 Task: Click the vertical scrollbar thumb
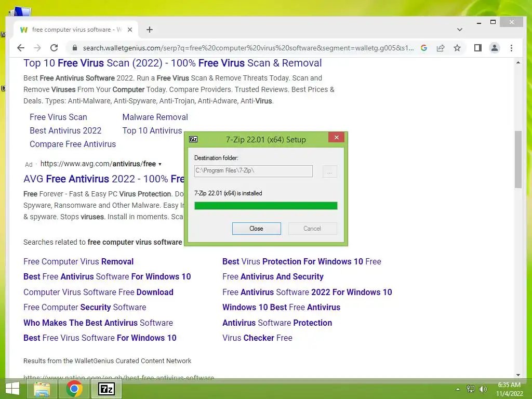click(518, 159)
